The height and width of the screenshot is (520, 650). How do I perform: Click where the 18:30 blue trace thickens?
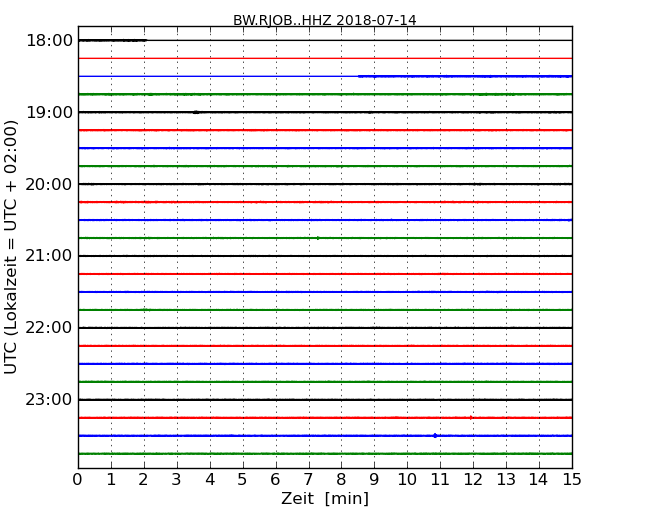359,76
